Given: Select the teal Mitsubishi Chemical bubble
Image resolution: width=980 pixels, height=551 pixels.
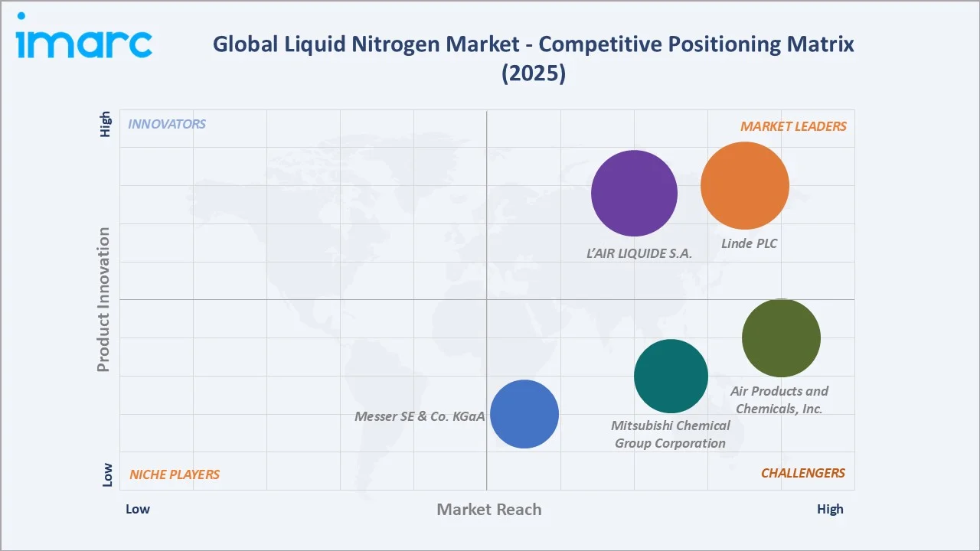Looking at the screenshot, I should (671, 377).
